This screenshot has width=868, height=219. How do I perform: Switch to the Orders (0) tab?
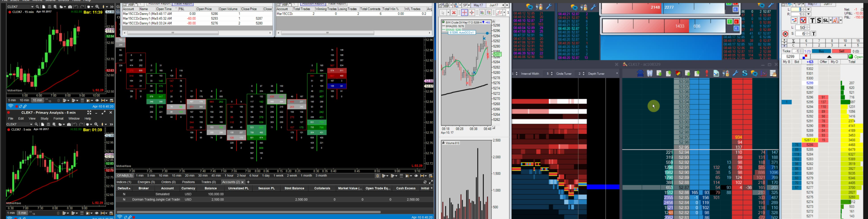168,182
